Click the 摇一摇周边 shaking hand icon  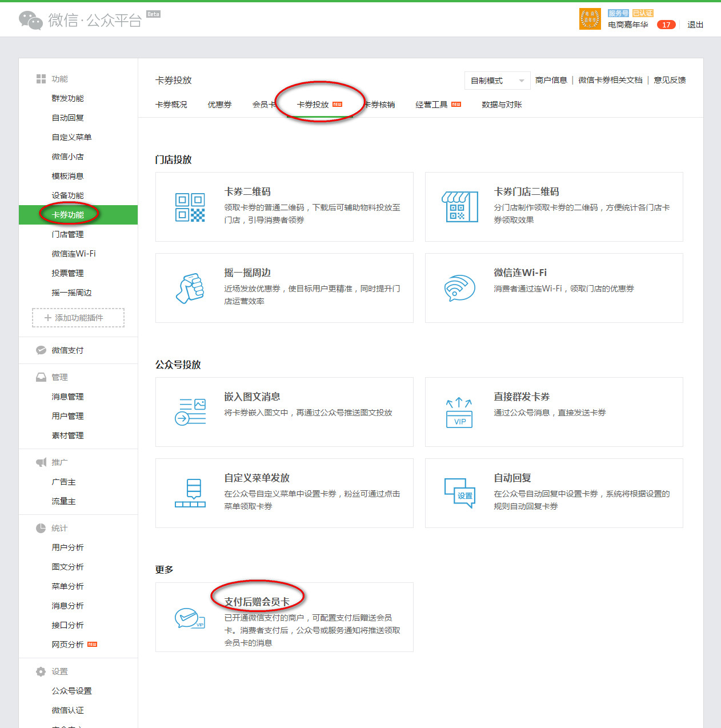coord(190,288)
